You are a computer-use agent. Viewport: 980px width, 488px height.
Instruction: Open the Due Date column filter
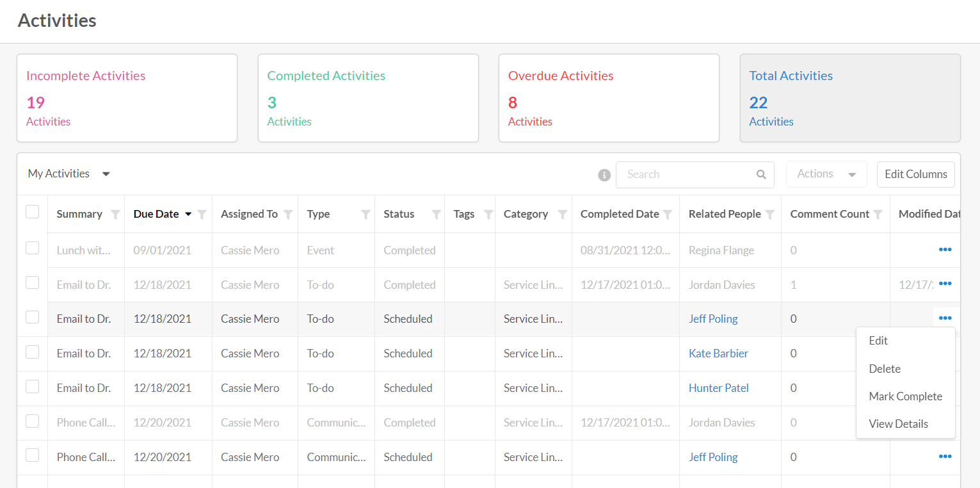(202, 215)
